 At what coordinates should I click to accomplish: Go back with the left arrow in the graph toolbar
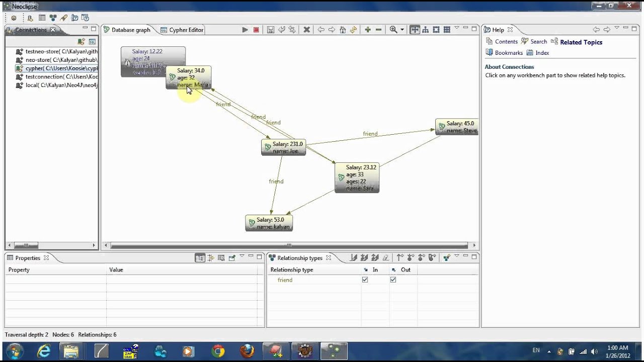[320, 30]
